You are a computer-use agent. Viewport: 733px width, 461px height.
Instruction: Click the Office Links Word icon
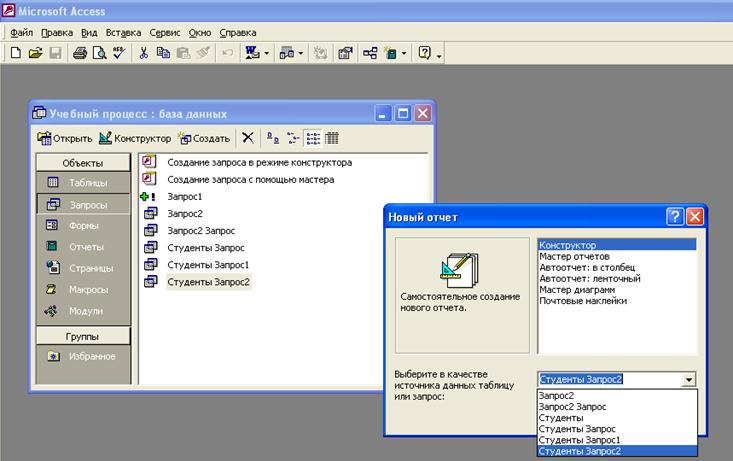(252, 53)
